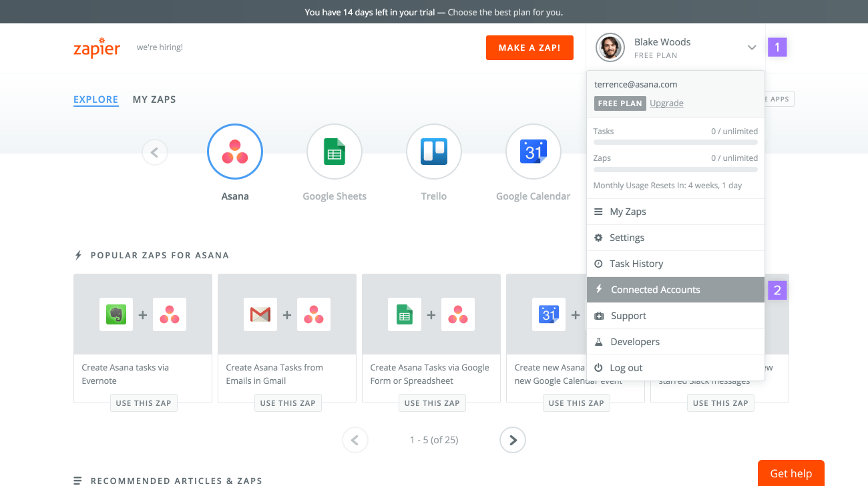Advance the zaps carousel with the right arrow
The image size is (868, 486).
click(512, 439)
